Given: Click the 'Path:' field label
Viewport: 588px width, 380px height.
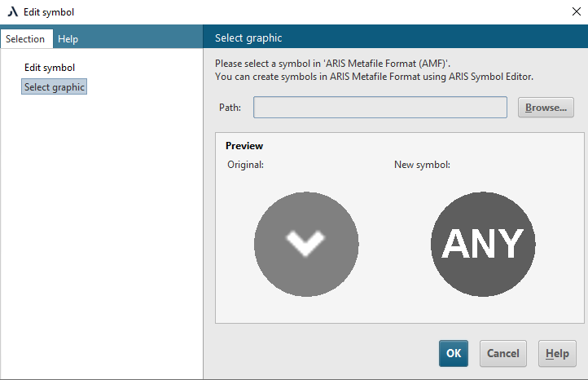Looking at the screenshot, I should [x=230, y=108].
